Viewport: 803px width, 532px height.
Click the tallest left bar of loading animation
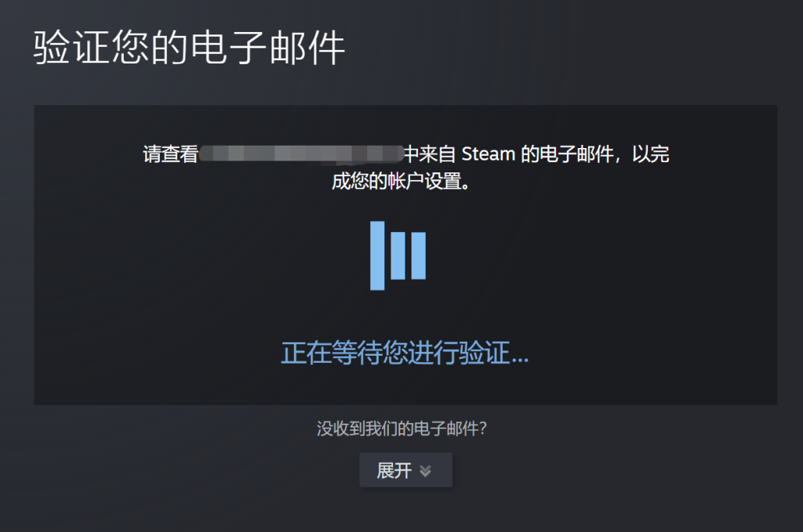(x=377, y=255)
